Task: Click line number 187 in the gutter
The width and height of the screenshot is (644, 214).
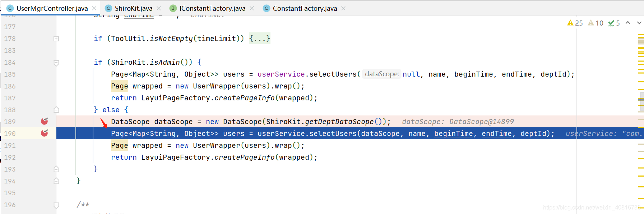Action: click(x=10, y=98)
